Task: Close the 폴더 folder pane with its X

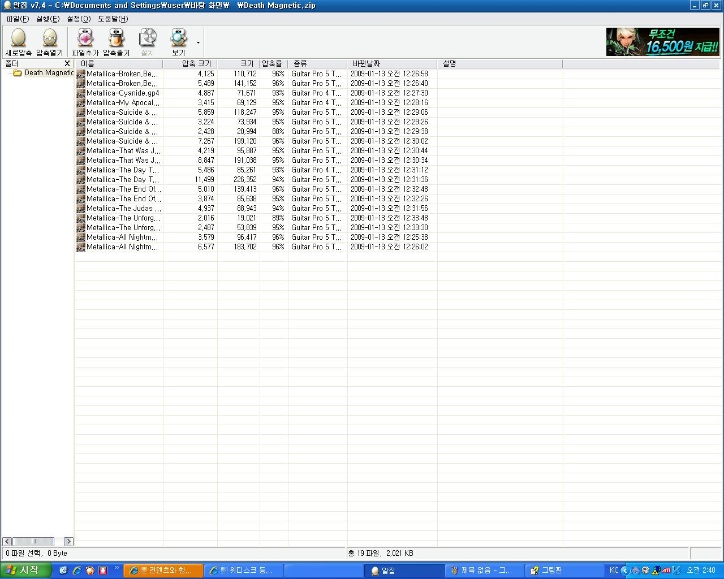Action: (x=67, y=63)
